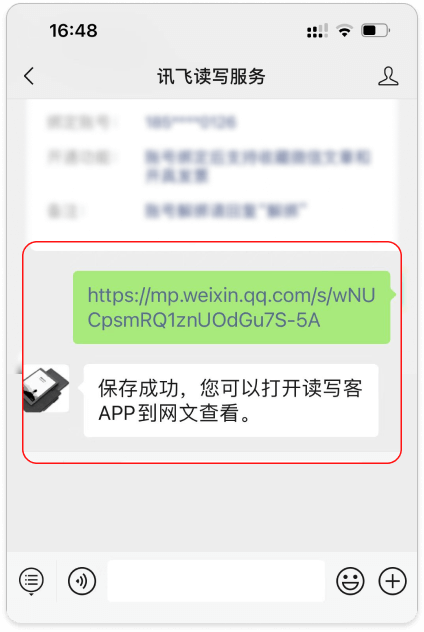
Task: Open the plus attachments menu
Action: point(393,581)
